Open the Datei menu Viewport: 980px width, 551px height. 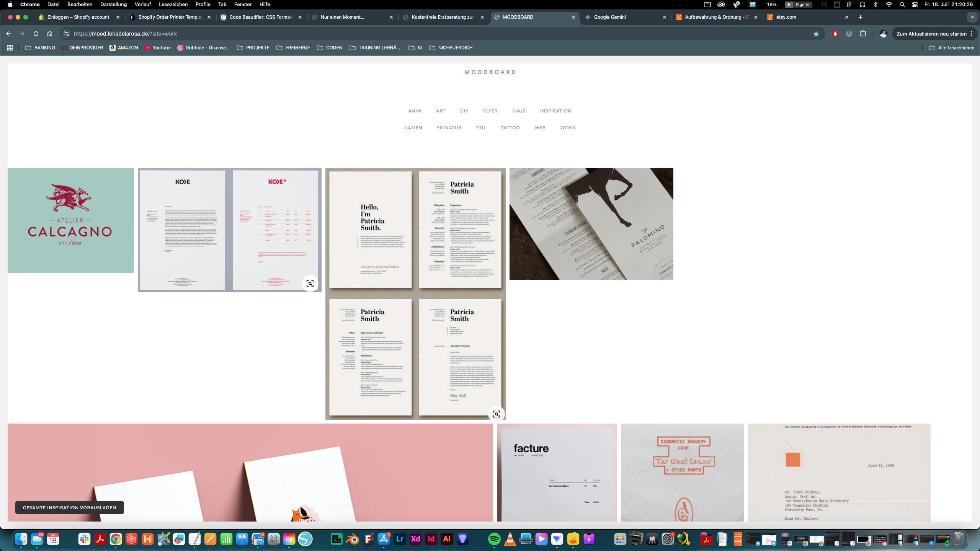click(x=53, y=5)
